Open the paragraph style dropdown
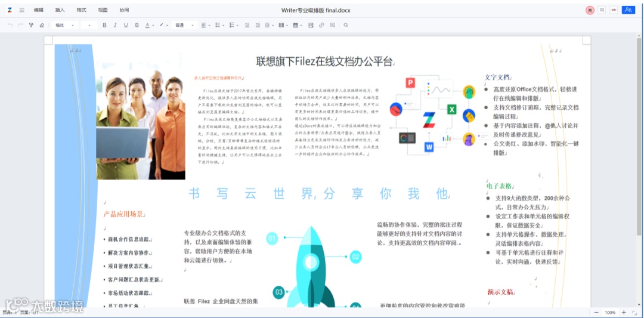644x318 pixels. (x=184, y=25)
